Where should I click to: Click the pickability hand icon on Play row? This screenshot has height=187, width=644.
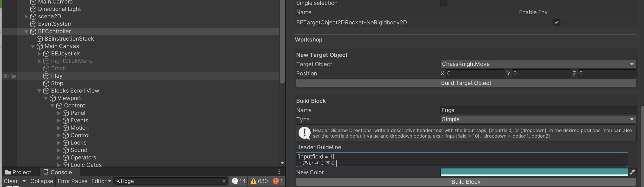(13, 76)
